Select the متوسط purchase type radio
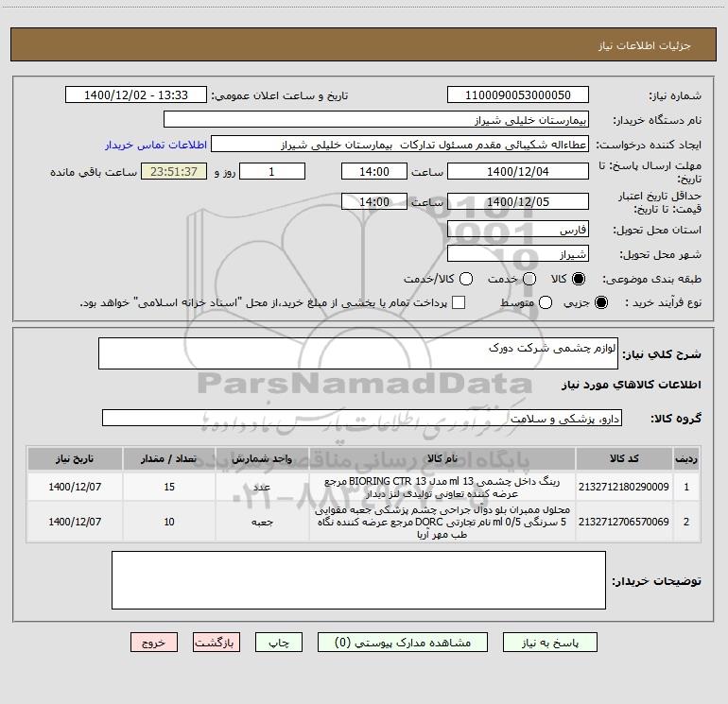This screenshot has height=704, width=728. pyautogui.click(x=546, y=302)
